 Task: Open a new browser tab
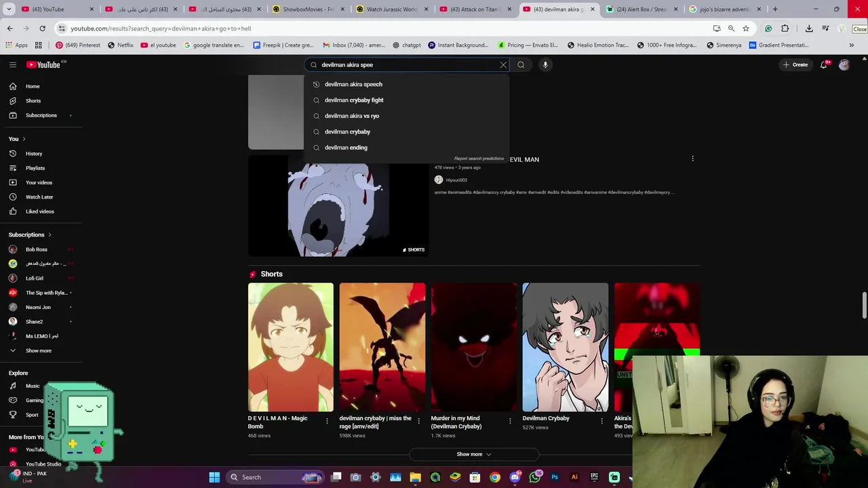775,9
